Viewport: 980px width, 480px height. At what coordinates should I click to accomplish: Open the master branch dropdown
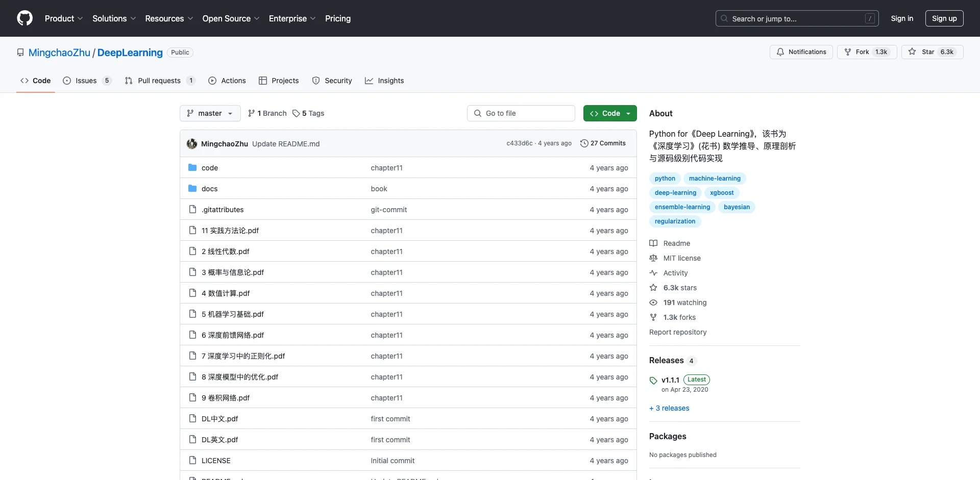point(210,113)
